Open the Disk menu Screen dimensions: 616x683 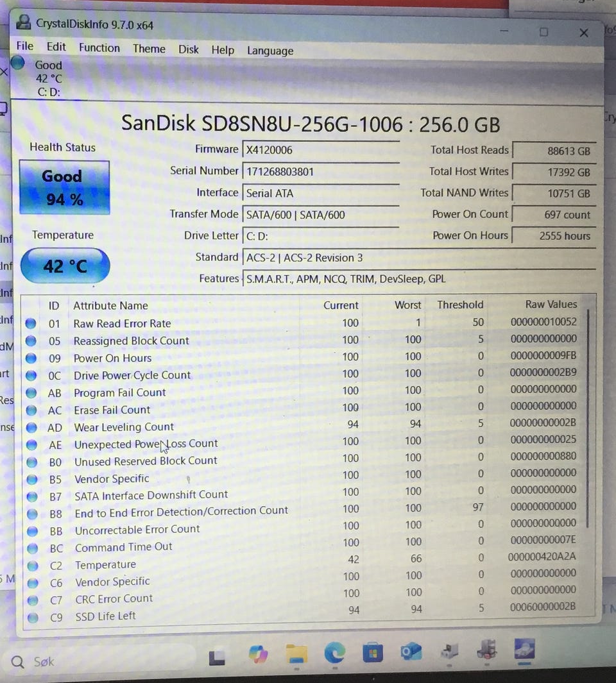click(x=189, y=49)
